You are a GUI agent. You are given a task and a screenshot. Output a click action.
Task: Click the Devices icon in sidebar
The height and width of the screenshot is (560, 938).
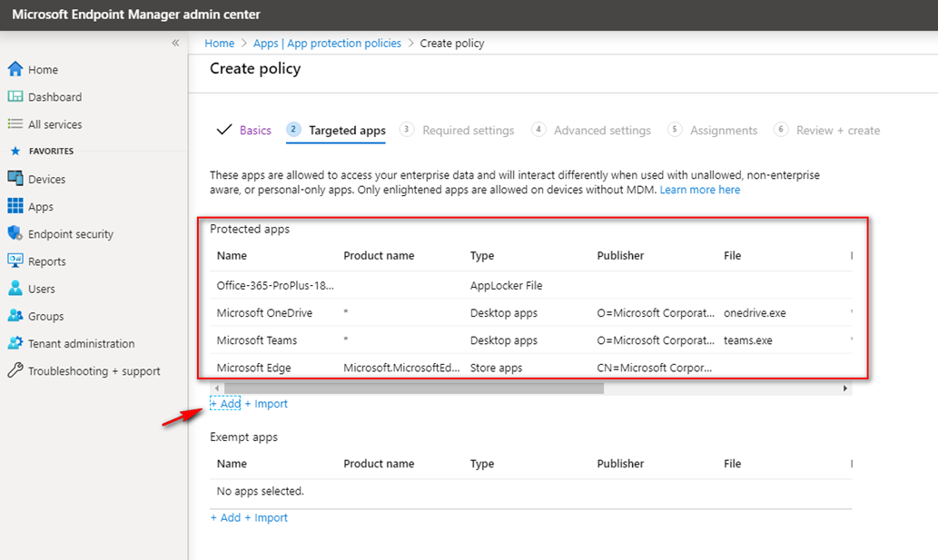15,179
